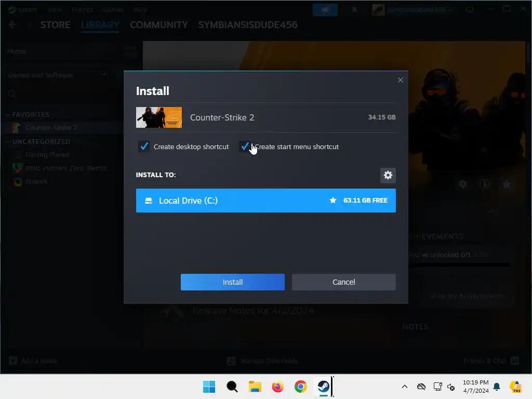Open Windows Search from the taskbar

[x=232, y=387]
